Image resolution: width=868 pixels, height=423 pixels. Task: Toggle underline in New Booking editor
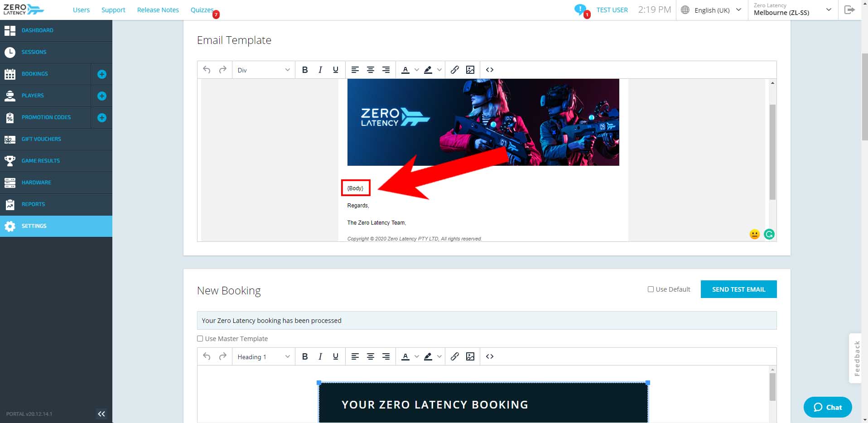click(x=336, y=356)
